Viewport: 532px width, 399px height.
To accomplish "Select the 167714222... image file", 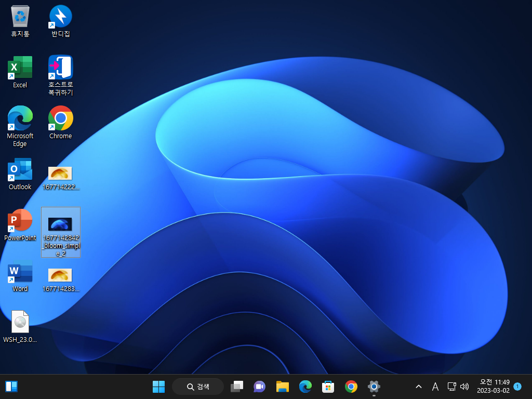I will [x=60, y=178].
